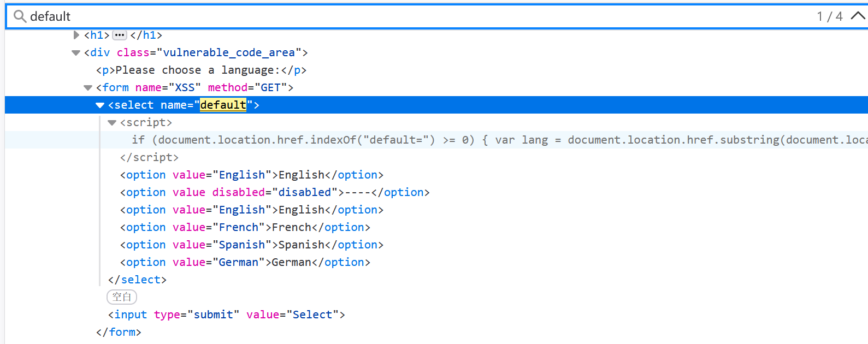Image resolution: width=868 pixels, height=344 pixels.
Task: Select the submit input element line
Action: [x=227, y=315]
